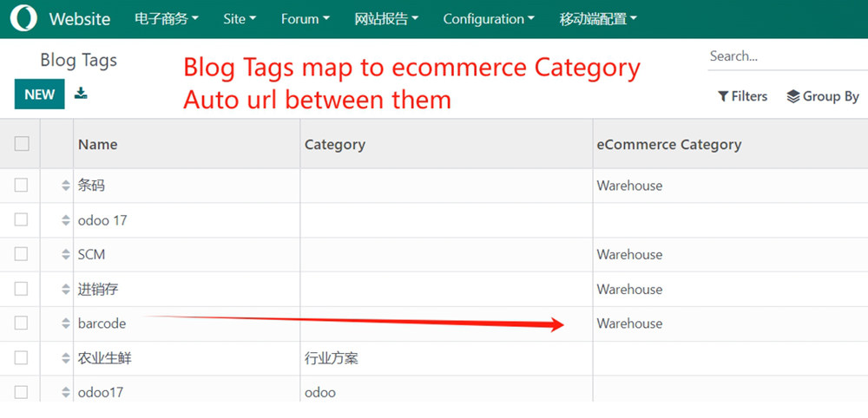Image resolution: width=868 pixels, height=418 pixels.
Task: Click the reorder handle for odoo 17 row
Action: [66, 220]
